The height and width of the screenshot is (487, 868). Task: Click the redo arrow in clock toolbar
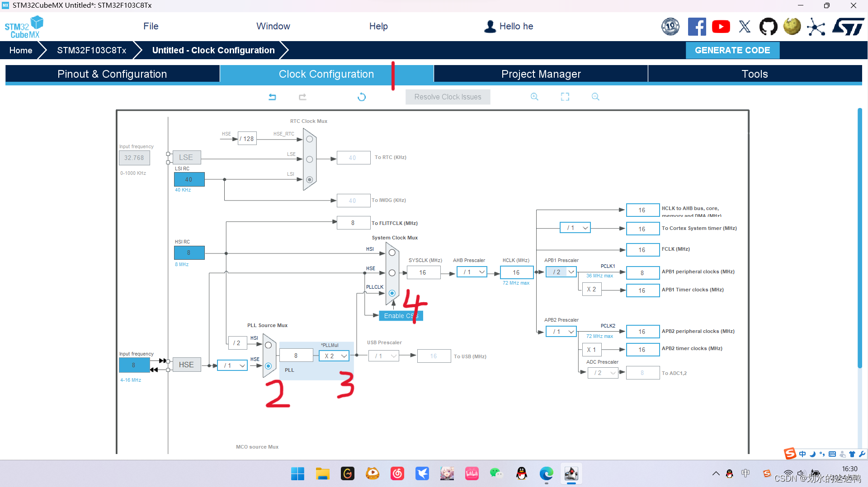[302, 97]
